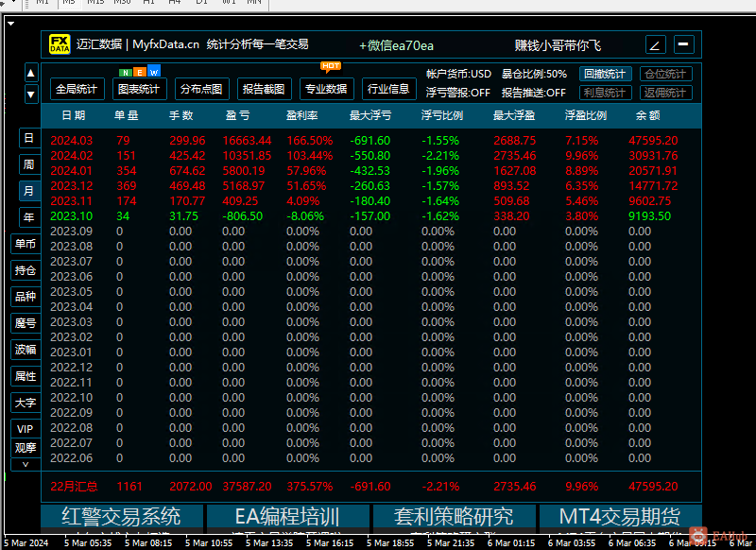Select 回撤统计 drawdown statistics

tap(605, 74)
